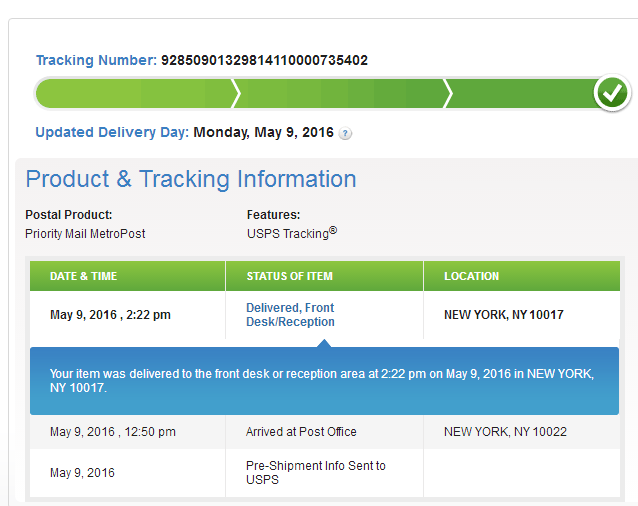Click the DATE & TIME column header
Viewport: 638px width, 506px height.
point(84,276)
